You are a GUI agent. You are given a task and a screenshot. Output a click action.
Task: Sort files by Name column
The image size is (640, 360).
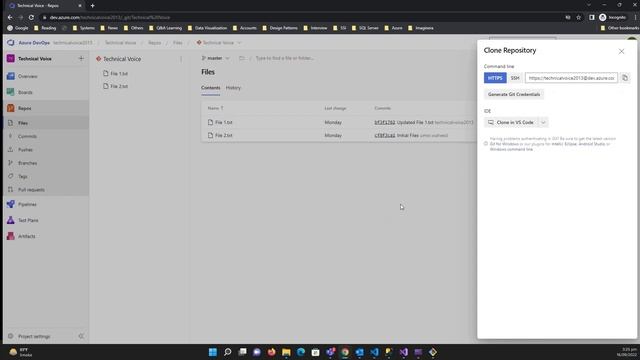215,108
